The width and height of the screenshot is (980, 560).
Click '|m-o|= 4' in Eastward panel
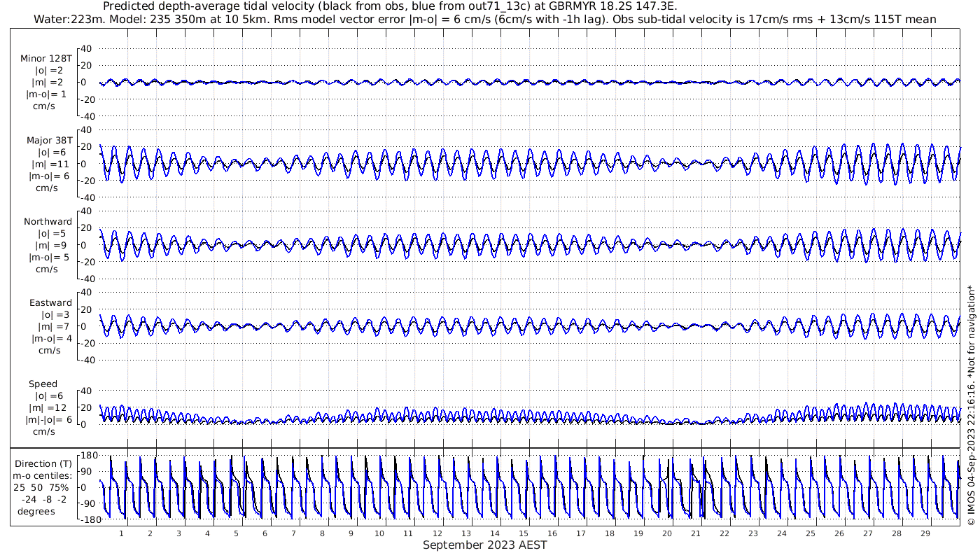point(51,338)
